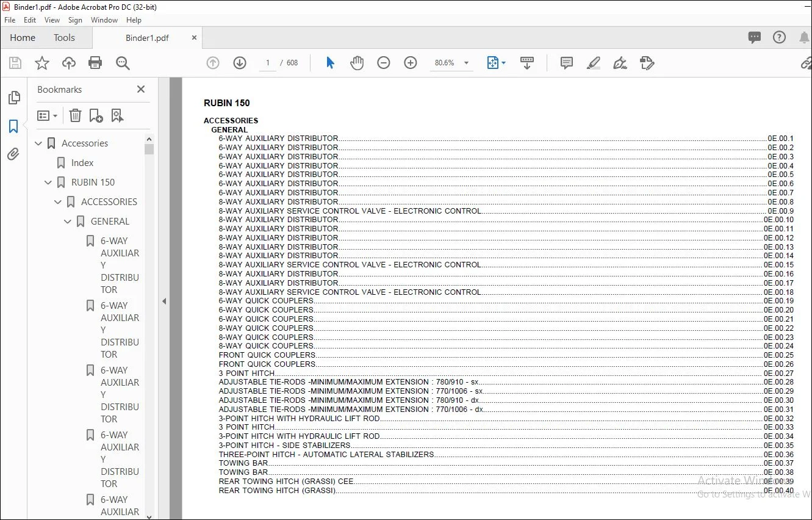Collapse the navigation pane arrow
The height and width of the screenshot is (520, 812).
click(163, 301)
